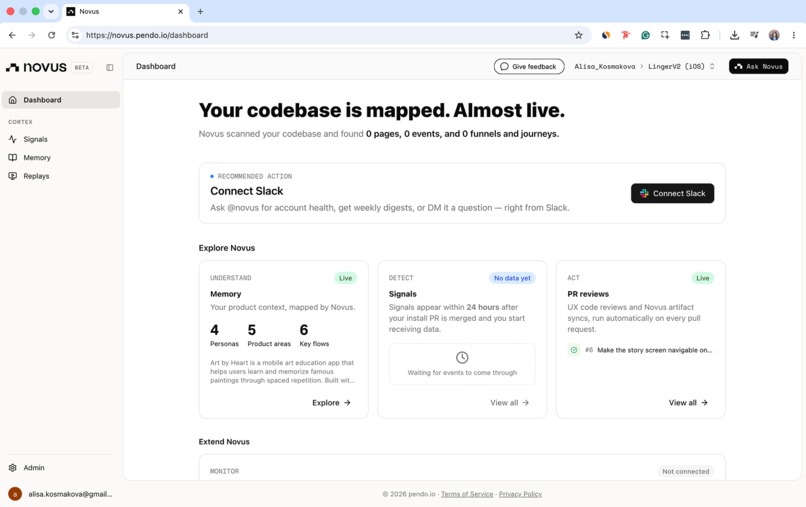Screen dimensions: 806x507
Task: Click the site info icon in address bar
Action: [x=75, y=35]
